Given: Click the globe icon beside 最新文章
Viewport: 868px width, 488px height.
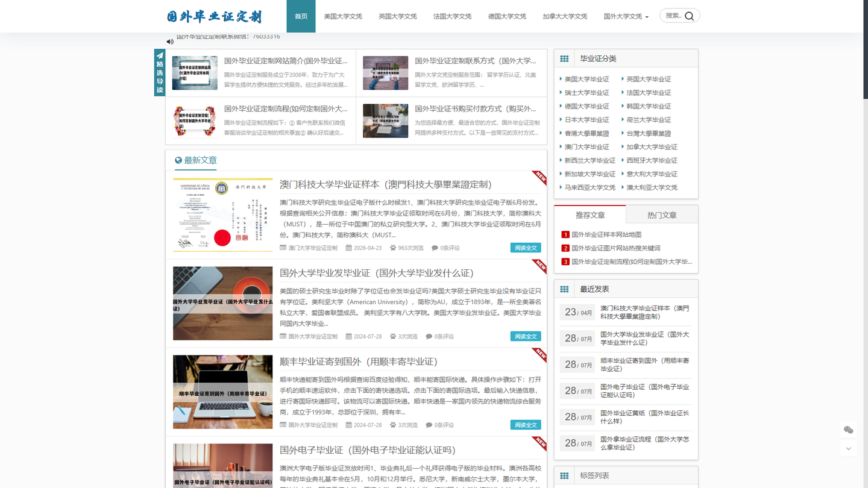Looking at the screenshot, I should tap(178, 160).
